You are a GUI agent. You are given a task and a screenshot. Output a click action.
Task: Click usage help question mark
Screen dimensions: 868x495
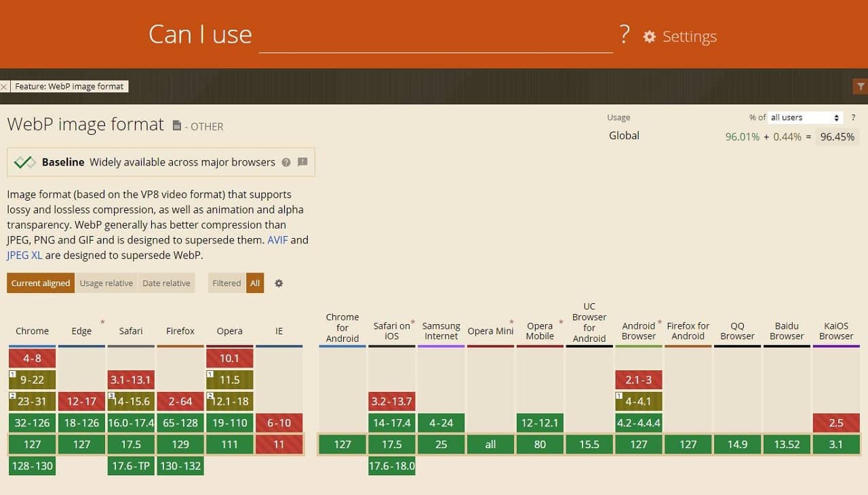coord(854,117)
